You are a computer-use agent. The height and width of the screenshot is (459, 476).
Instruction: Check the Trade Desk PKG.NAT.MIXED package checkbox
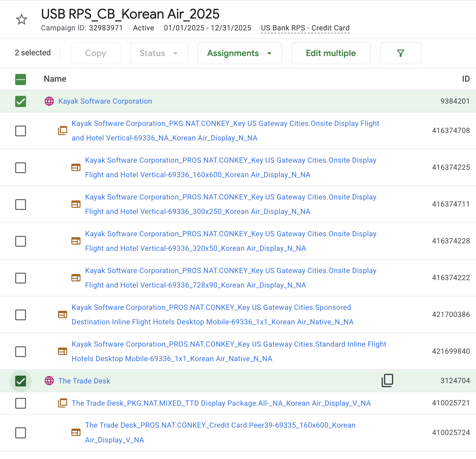tap(21, 403)
